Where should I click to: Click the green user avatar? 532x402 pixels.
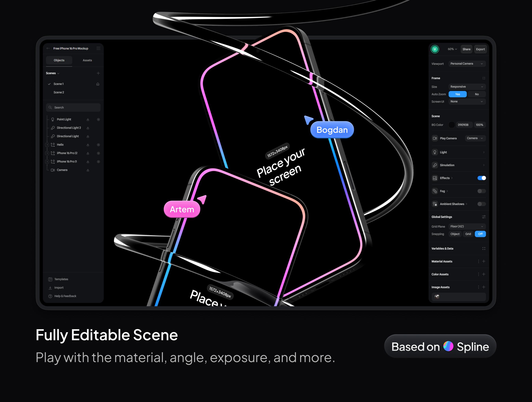(x=435, y=49)
